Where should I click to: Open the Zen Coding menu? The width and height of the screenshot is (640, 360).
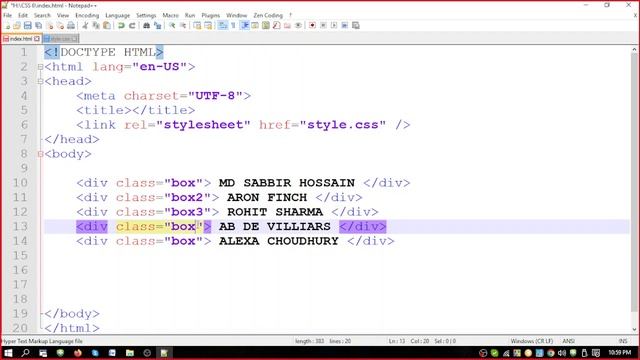[x=268, y=15]
